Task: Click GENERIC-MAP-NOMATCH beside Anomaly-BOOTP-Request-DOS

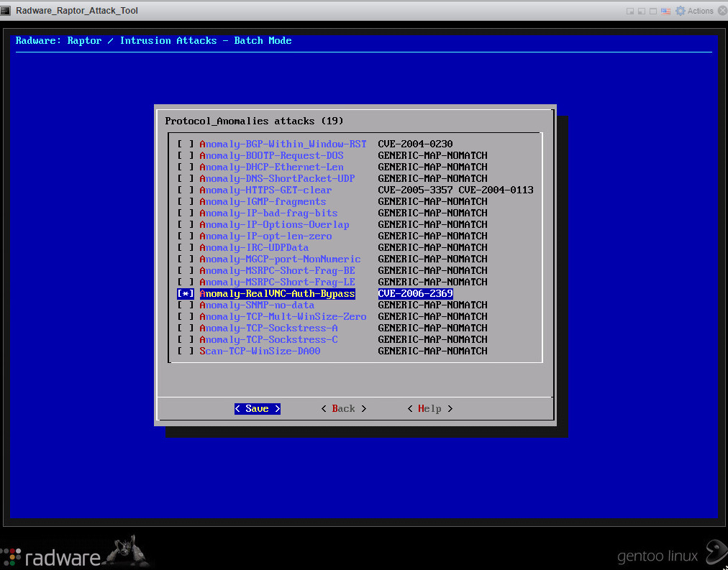Action: click(433, 156)
